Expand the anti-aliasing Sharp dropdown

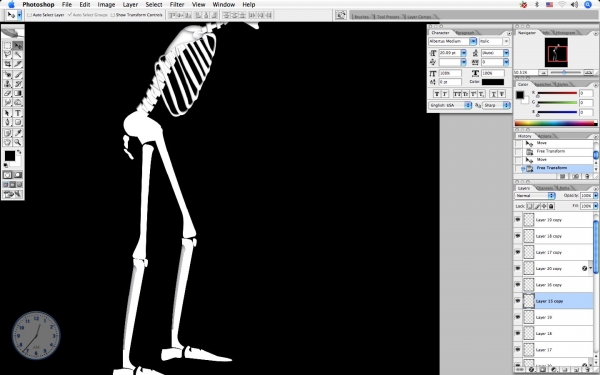[496, 105]
